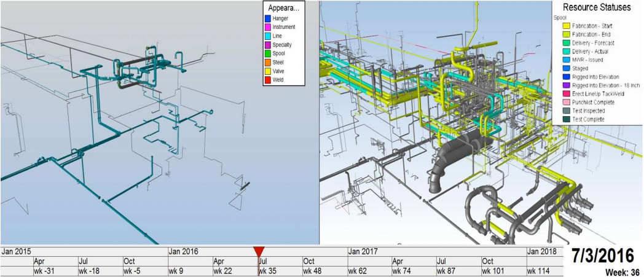Select the green Spool appearance swatch

point(268,54)
